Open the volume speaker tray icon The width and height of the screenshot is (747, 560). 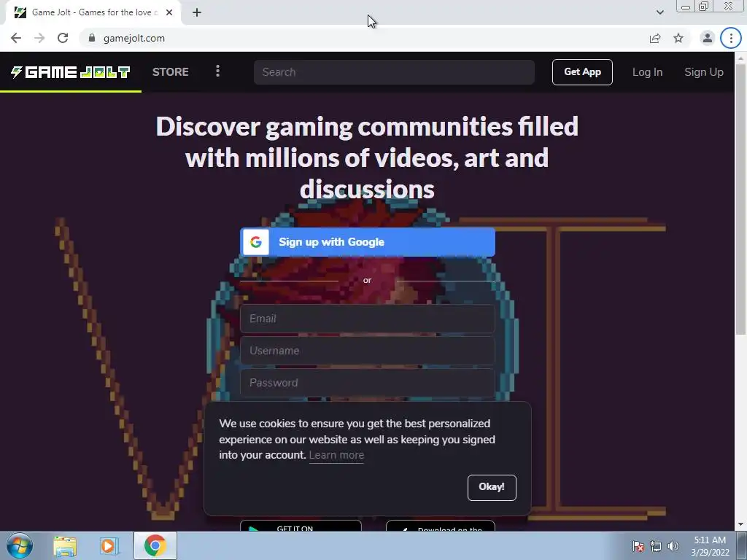pyautogui.click(x=673, y=546)
